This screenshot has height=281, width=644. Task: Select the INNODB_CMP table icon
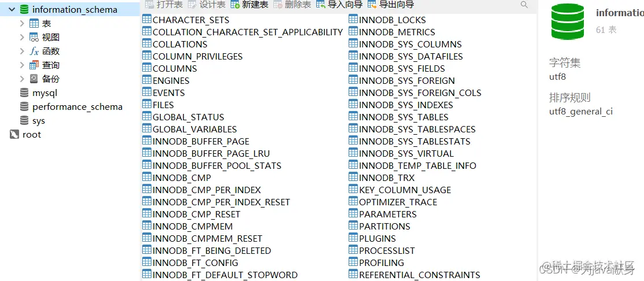[147, 178]
